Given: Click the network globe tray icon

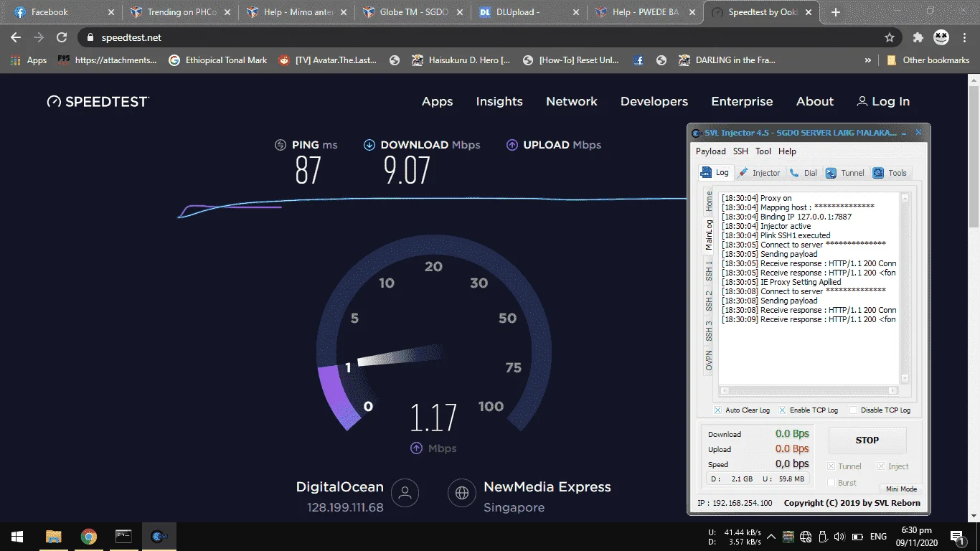Looking at the screenshot, I should [x=805, y=537].
